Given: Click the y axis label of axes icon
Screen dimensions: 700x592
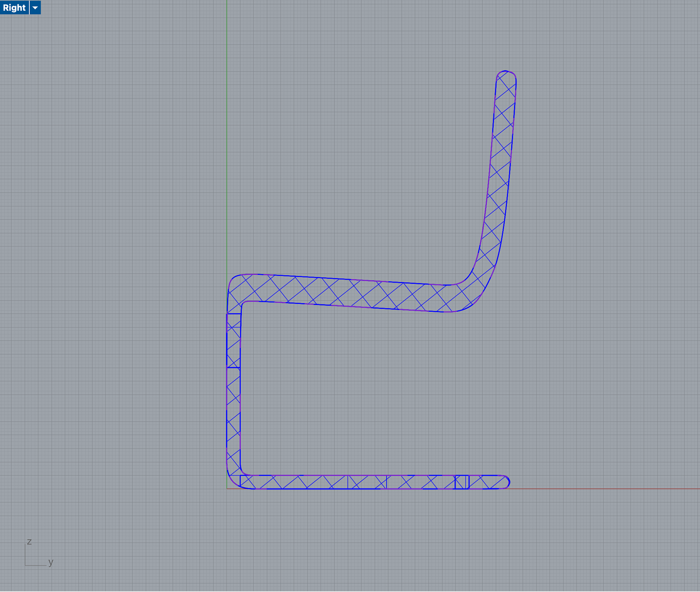Looking at the screenshot, I should pos(51,562).
